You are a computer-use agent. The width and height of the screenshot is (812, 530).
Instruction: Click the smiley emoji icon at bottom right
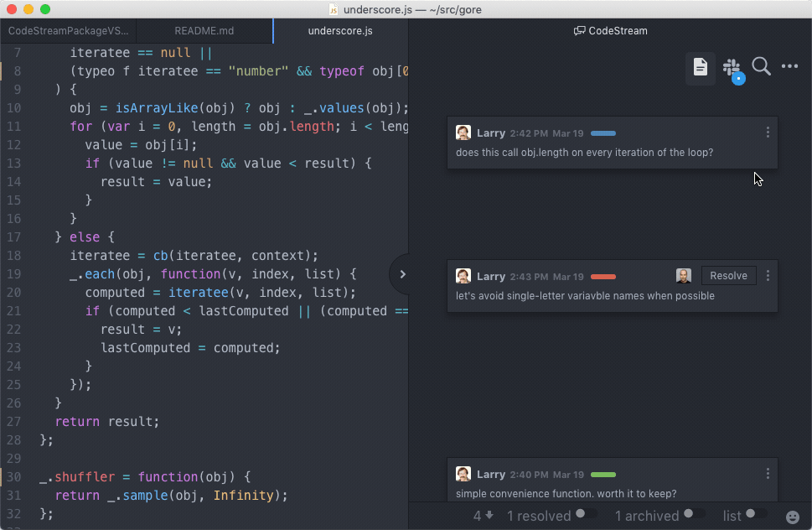(x=792, y=517)
